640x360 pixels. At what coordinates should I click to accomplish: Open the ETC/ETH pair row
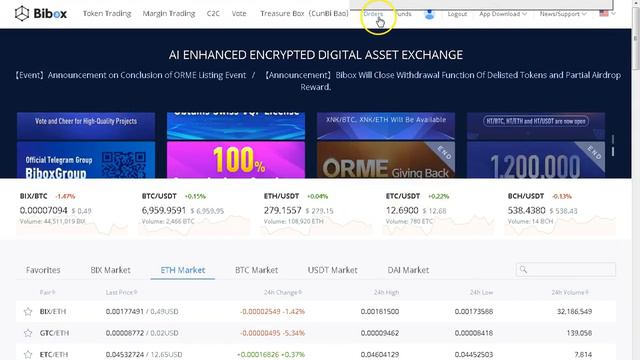pyautogui.click(x=316, y=353)
